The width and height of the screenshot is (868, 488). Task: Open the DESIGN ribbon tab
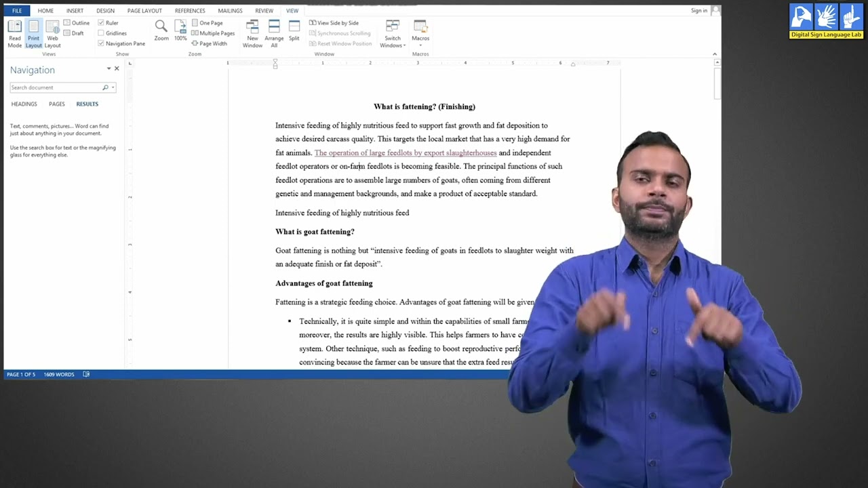105,11
